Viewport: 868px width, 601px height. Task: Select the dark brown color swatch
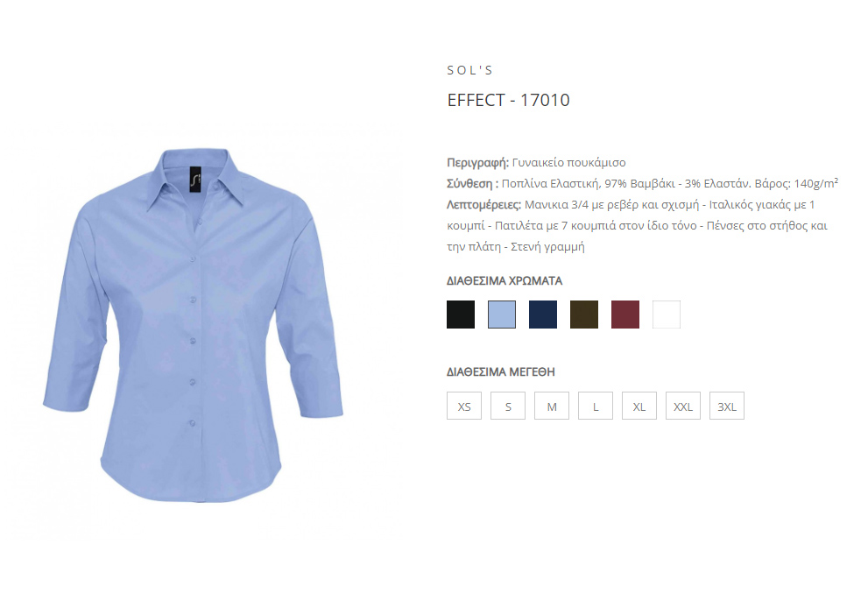(x=584, y=315)
